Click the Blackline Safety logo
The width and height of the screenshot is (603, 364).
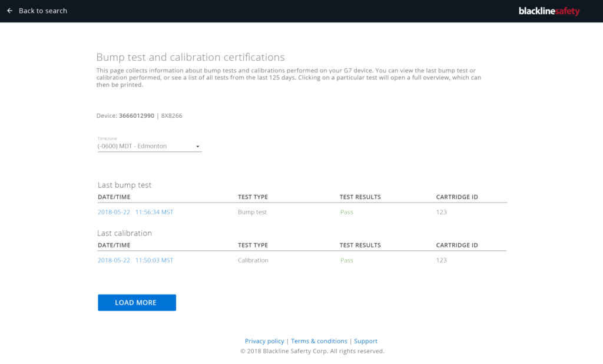(549, 11)
